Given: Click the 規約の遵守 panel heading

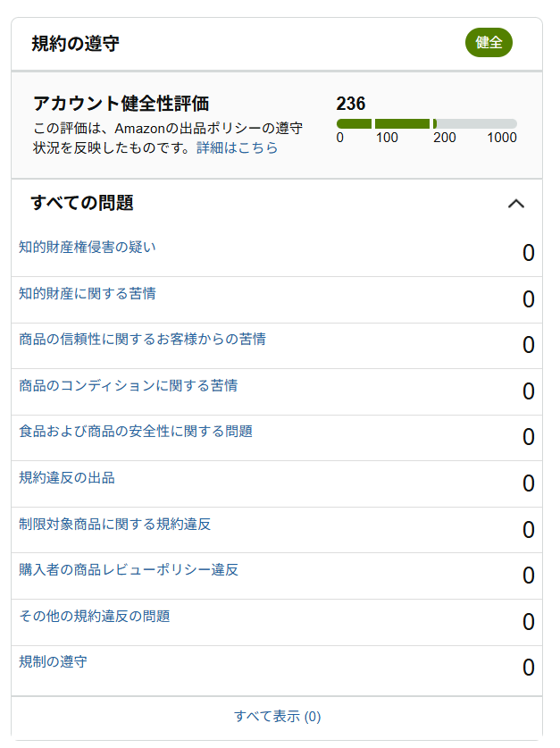Looking at the screenshot, I should click(75, 43).
